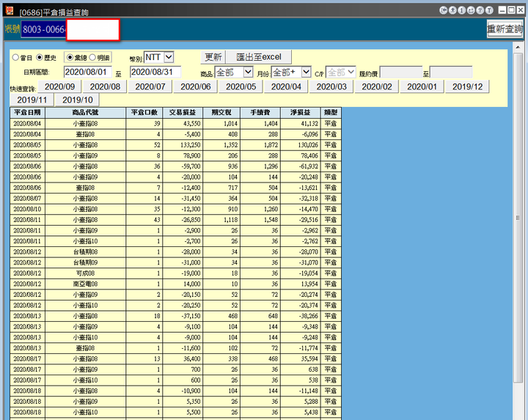Image resolution: width=528 pixels, height=420 pixels.
Task: Click the first 履約價 input field
Action: click(401, 73)
